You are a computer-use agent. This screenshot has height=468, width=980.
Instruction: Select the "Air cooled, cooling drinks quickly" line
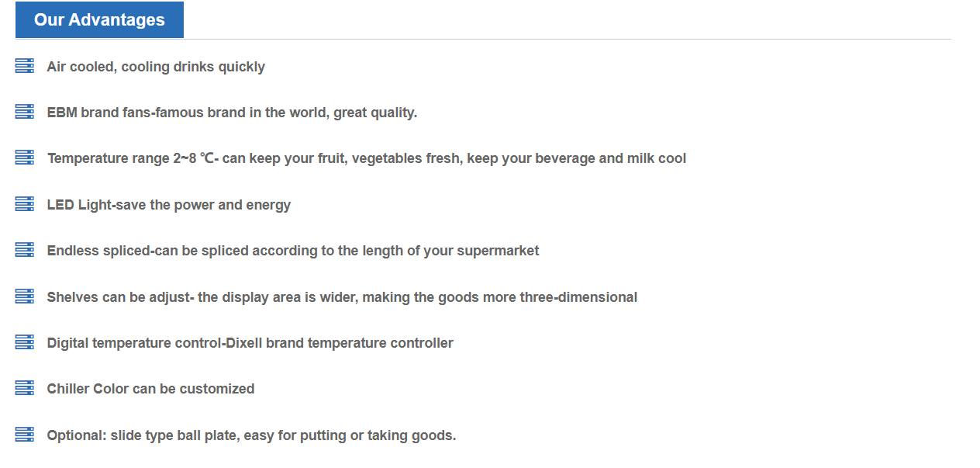pyautogui.click(x=156, y=67)
